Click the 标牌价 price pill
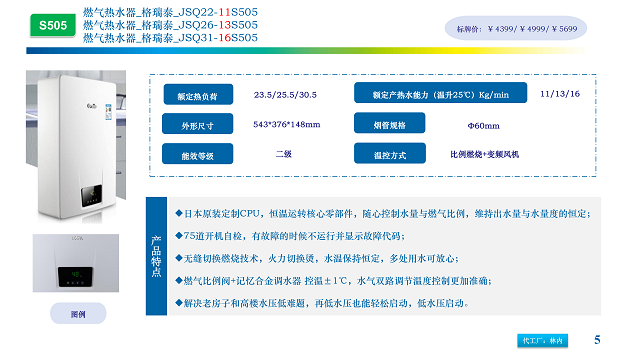The width and height of the screenshot is (640, 360). (516, 28)
